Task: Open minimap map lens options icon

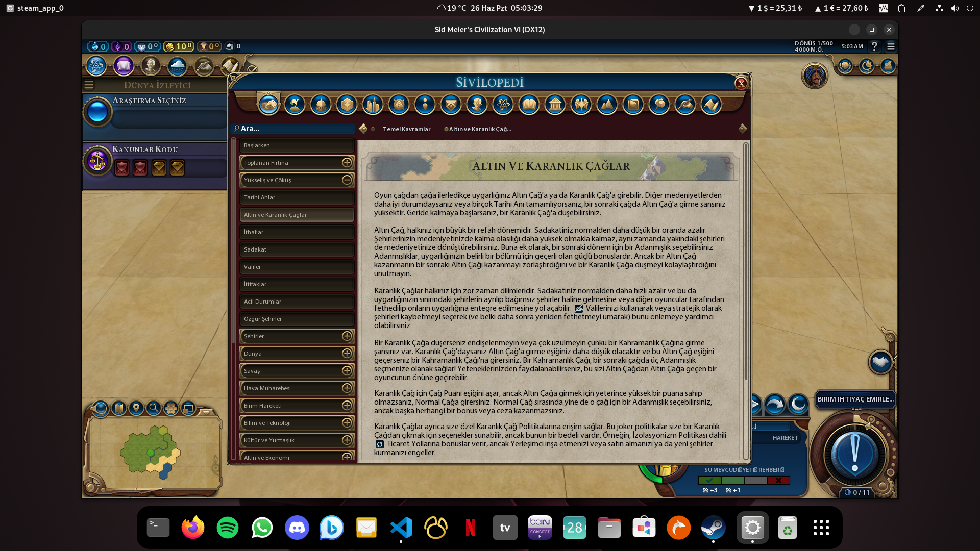Action: coord(101,408)
